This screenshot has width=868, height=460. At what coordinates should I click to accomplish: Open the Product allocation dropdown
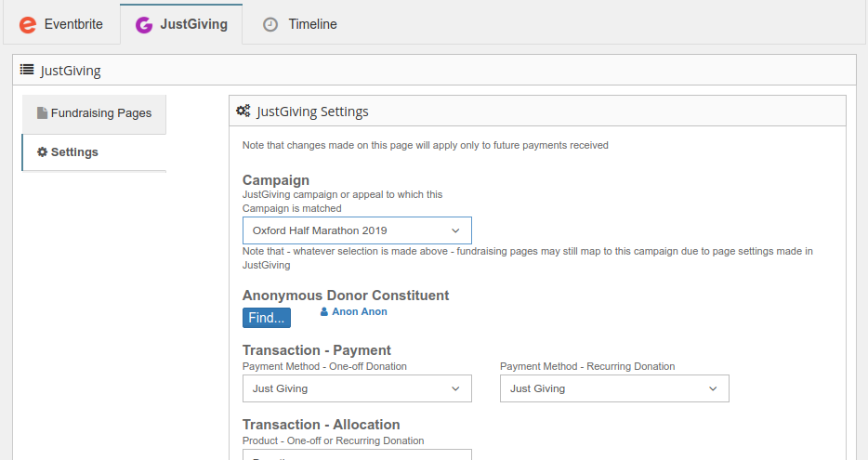pos(357,454)
